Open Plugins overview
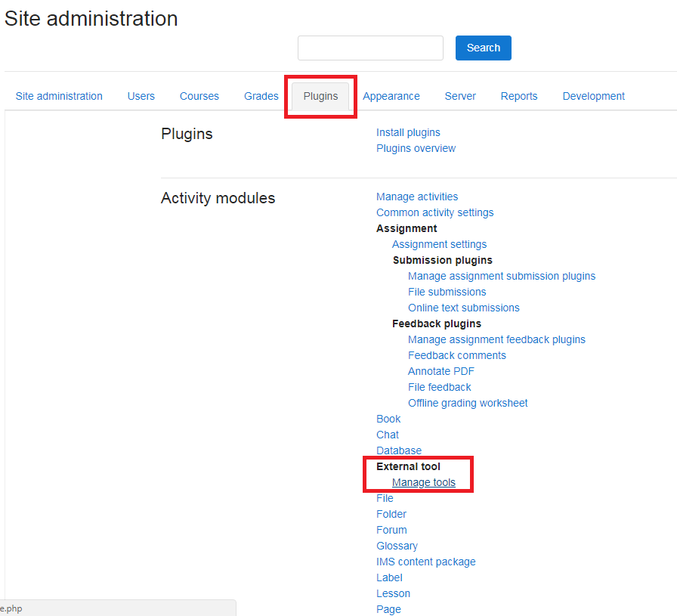 (x=416, y=148)
